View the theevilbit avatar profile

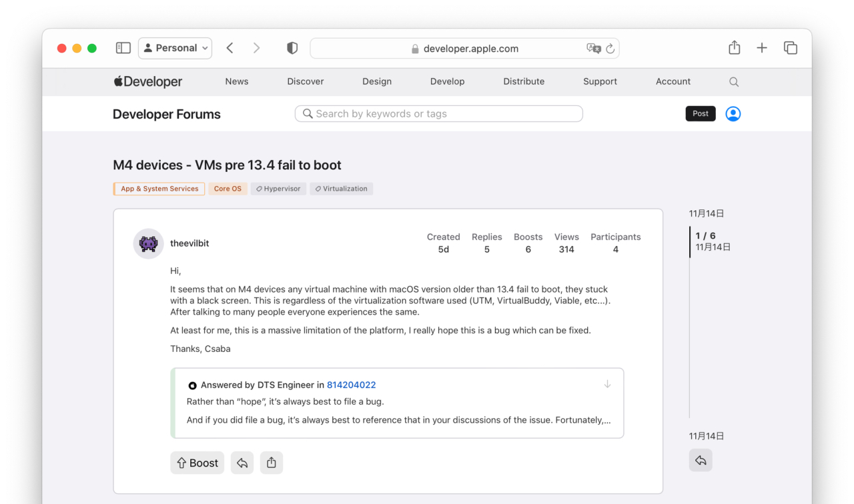pos(148,243)
